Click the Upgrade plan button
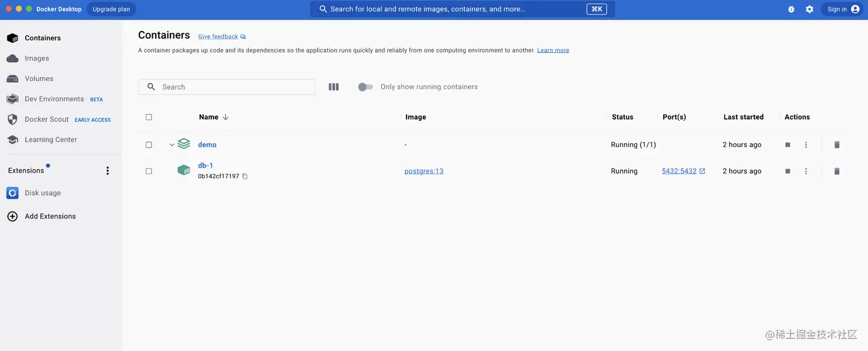The image size is (868, 351). (111, 9)
